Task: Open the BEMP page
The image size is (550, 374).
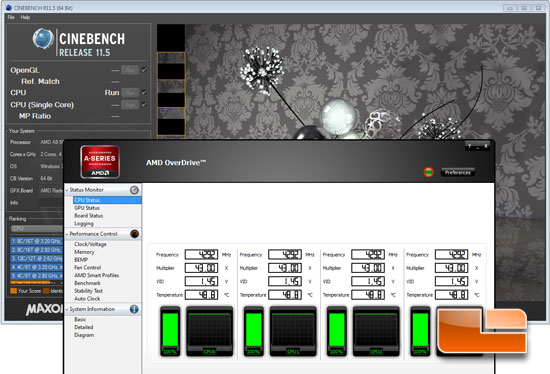Action: [81, 260]
